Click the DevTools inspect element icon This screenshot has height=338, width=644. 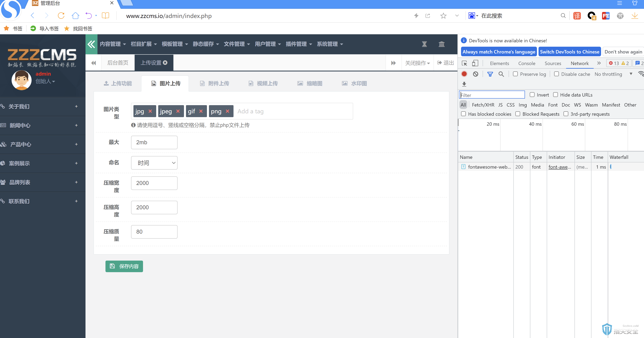tap(464, 63)
